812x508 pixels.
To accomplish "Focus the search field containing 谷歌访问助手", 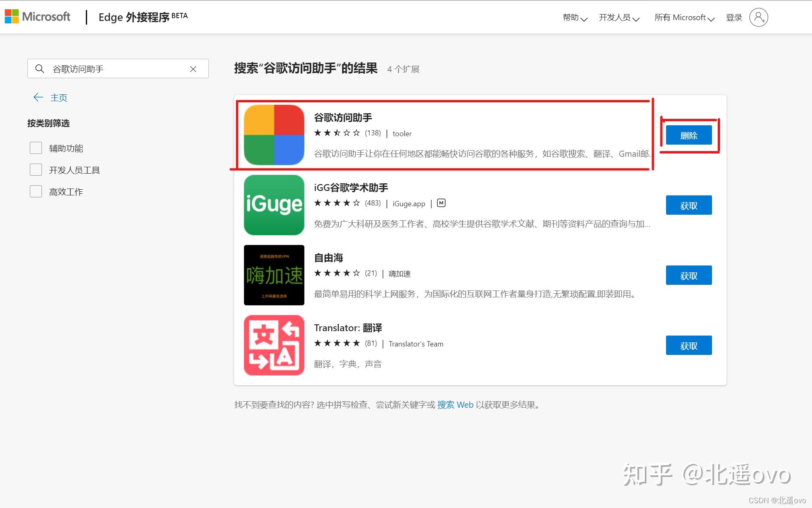I will (x=118, y=69).
